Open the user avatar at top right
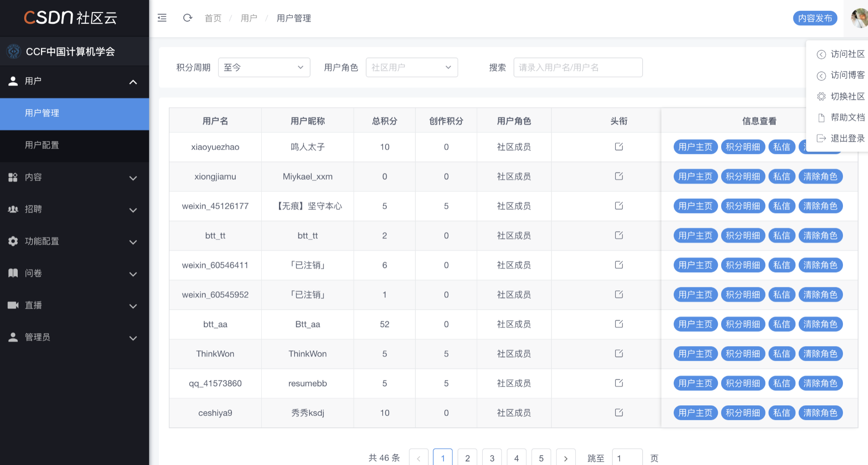The width and height of the screenshot is (868, 465). point(859,18)
